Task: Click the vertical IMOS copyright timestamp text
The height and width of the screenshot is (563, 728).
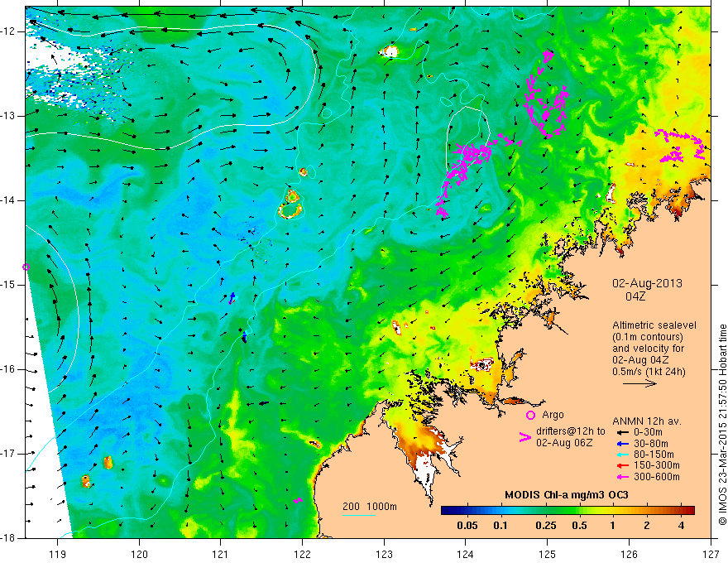Action: coord(722,425)
